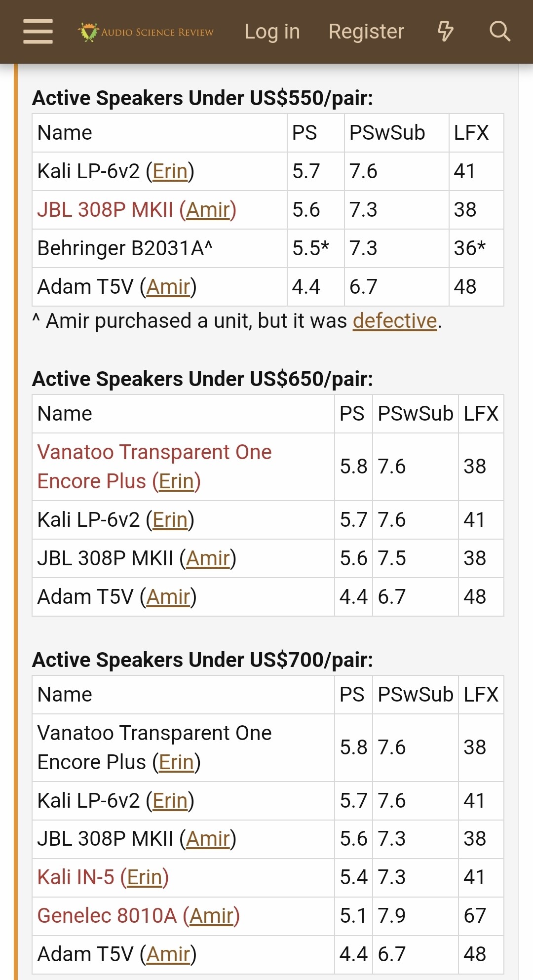Open Amir's Adam T5V review under US$650
The image size is (533, 980).
[x=168, y=597]
